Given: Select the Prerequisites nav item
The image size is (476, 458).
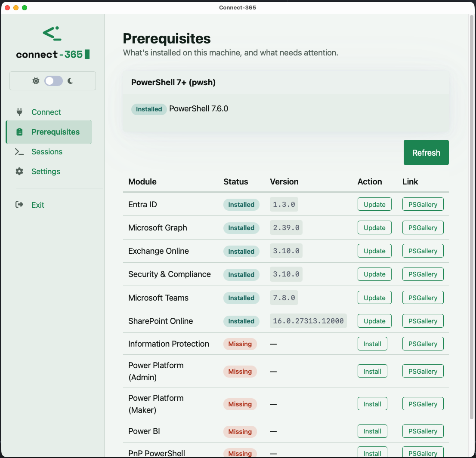Looking at the screenshot, I should [49, 132].
